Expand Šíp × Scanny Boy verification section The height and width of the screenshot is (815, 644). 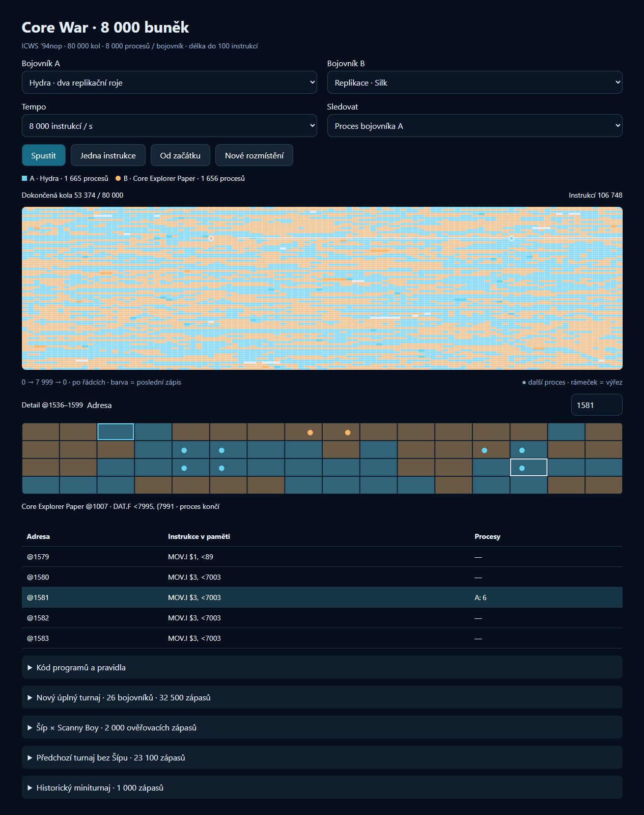coord(322,727)
